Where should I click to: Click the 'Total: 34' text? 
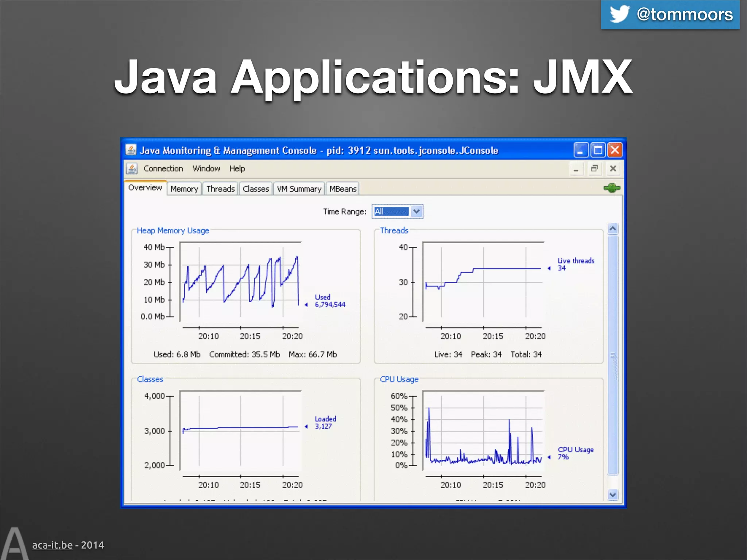click(x=526, y=354)
